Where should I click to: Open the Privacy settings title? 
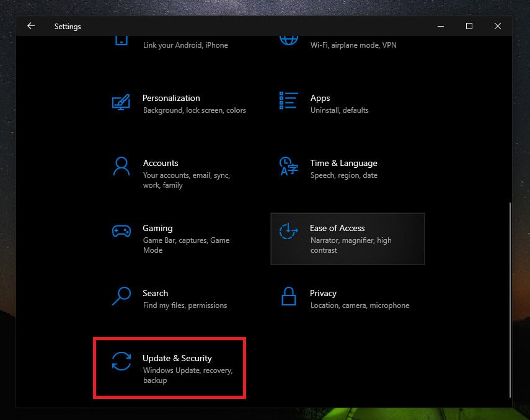(x=323, y=293)
